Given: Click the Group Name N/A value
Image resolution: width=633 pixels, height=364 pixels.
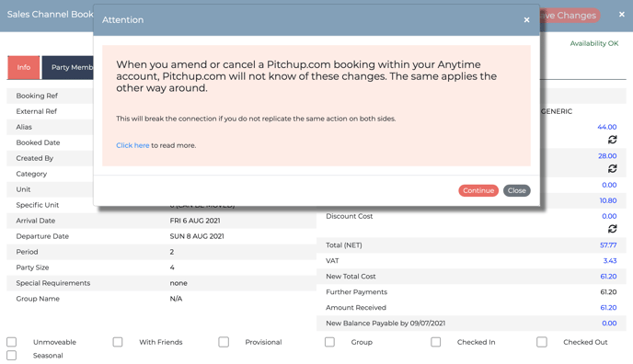Looking at the screenshot, I should click(x=176, y=299).
